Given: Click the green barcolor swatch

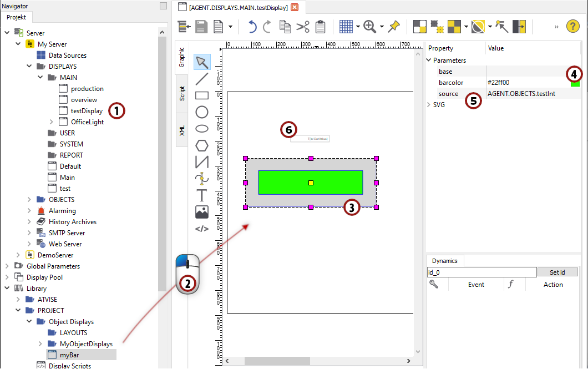Looking at the screenshot, I should [575, 83].
